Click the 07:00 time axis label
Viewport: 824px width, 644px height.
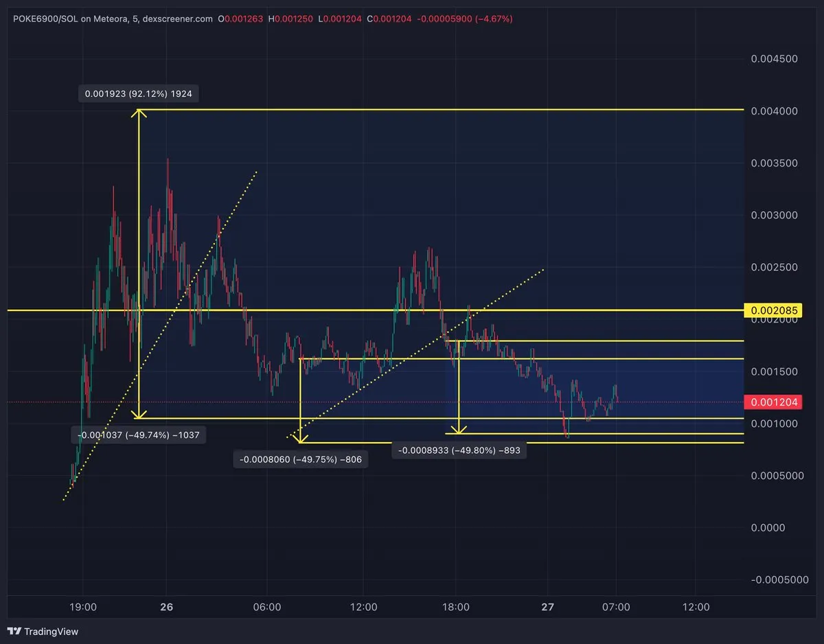pyautogui.click(x=617, y=607)
